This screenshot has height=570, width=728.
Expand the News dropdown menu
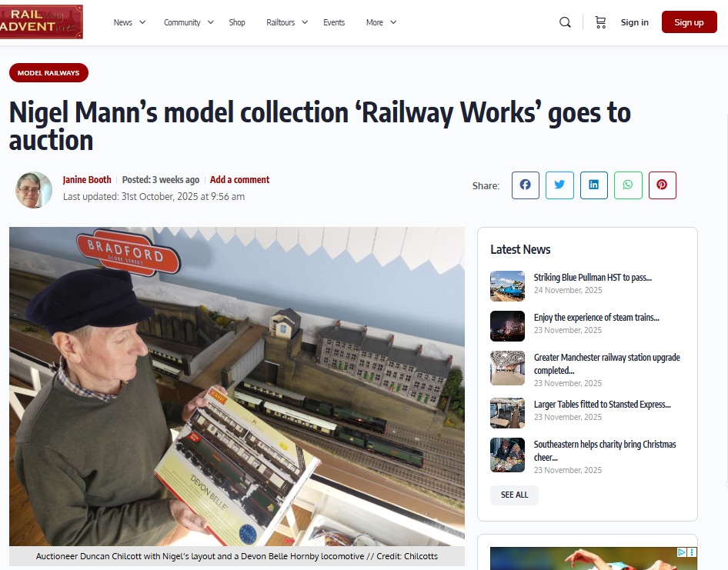[129, 22]
